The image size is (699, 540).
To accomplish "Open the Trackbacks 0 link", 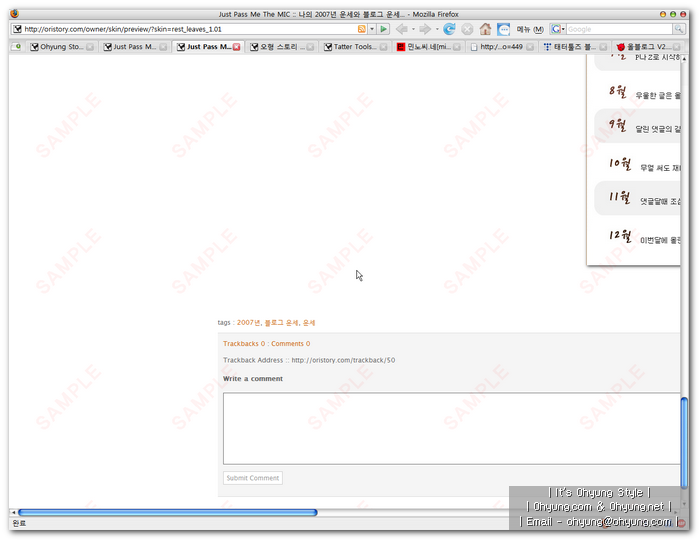I will [244, 343].
